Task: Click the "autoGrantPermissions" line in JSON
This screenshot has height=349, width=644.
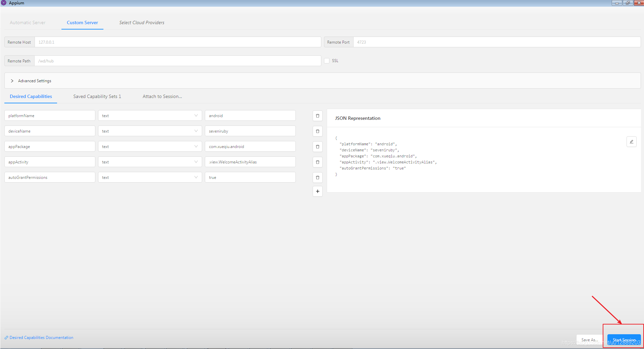Action: tap(373, 168)
